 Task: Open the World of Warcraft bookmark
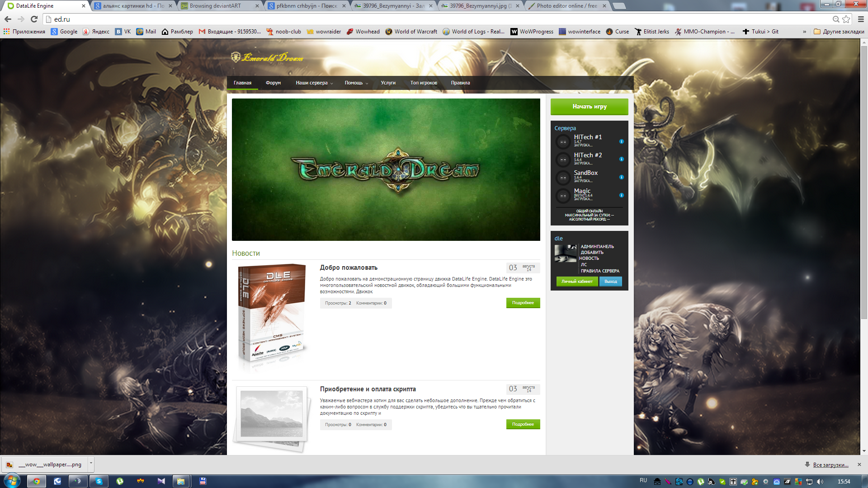(x=411, y=32)
